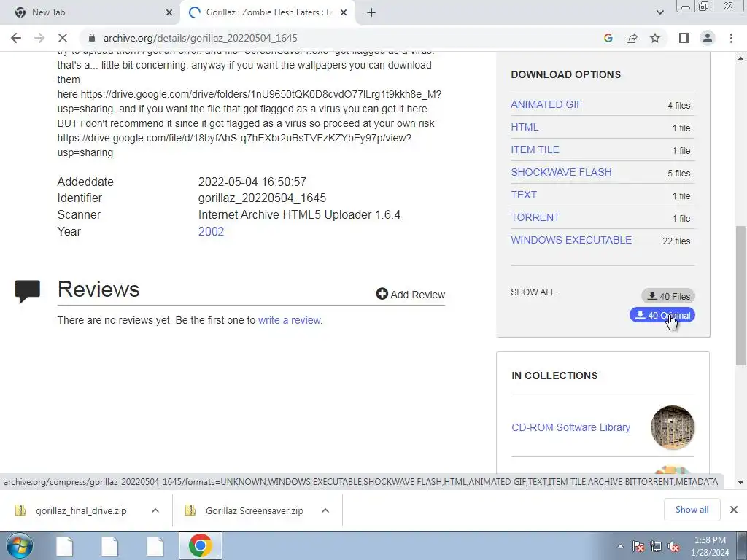Click the Identifier value gorillaz_20220504_1645
The height and width of the screenshot is (560, 747).
coord(262,198)
